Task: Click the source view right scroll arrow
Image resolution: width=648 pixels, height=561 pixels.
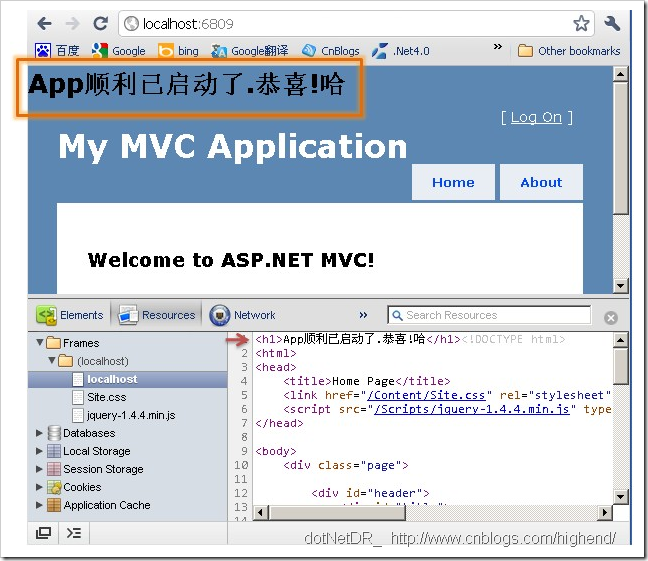Action: click(605, 513)
